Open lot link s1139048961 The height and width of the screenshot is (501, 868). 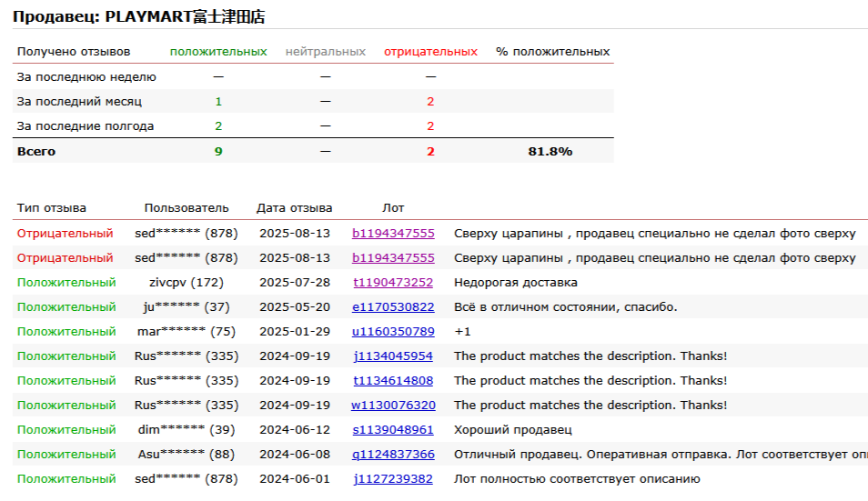393,430
